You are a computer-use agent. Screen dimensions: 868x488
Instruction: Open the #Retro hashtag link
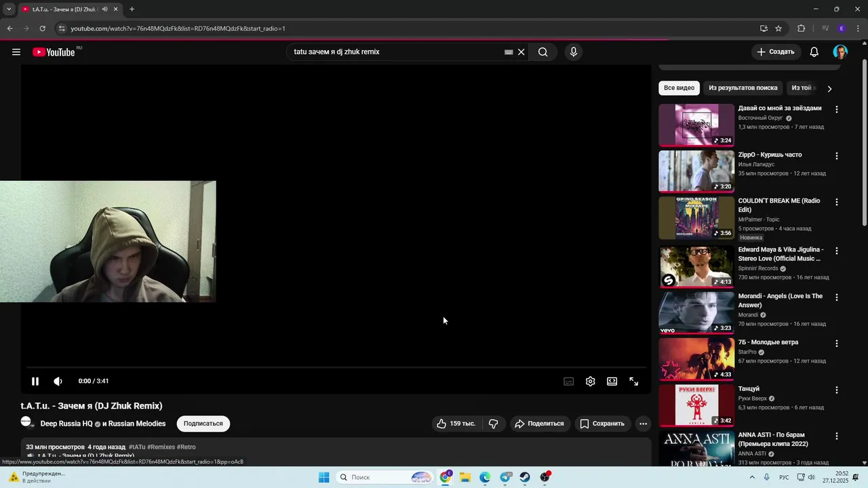point(186,447)
